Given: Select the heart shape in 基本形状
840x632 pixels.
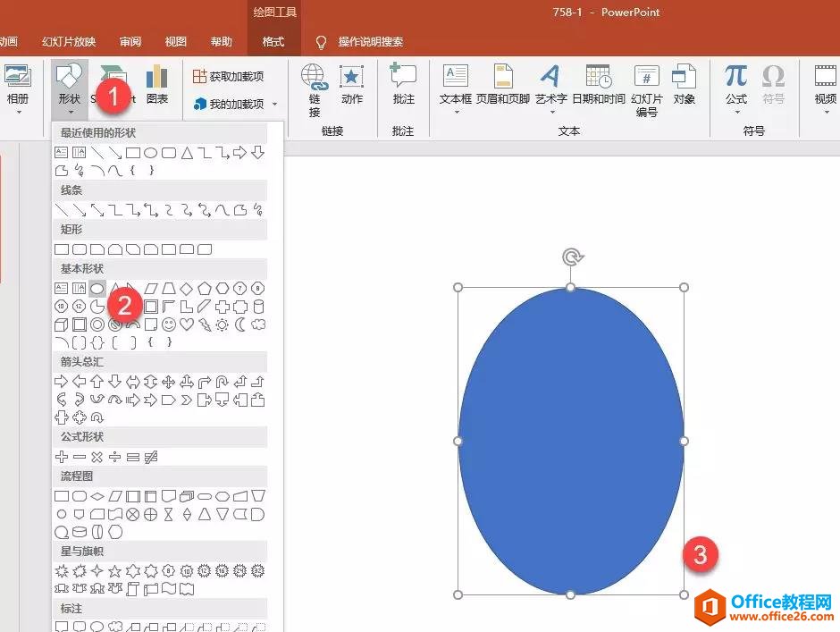Looking at the screenshot, I should 188,324.
